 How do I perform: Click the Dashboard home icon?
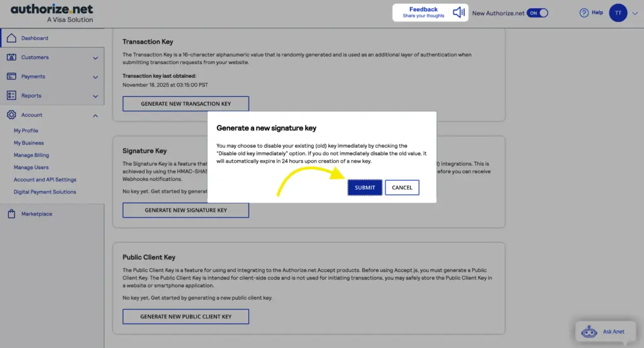click(11, 38)
